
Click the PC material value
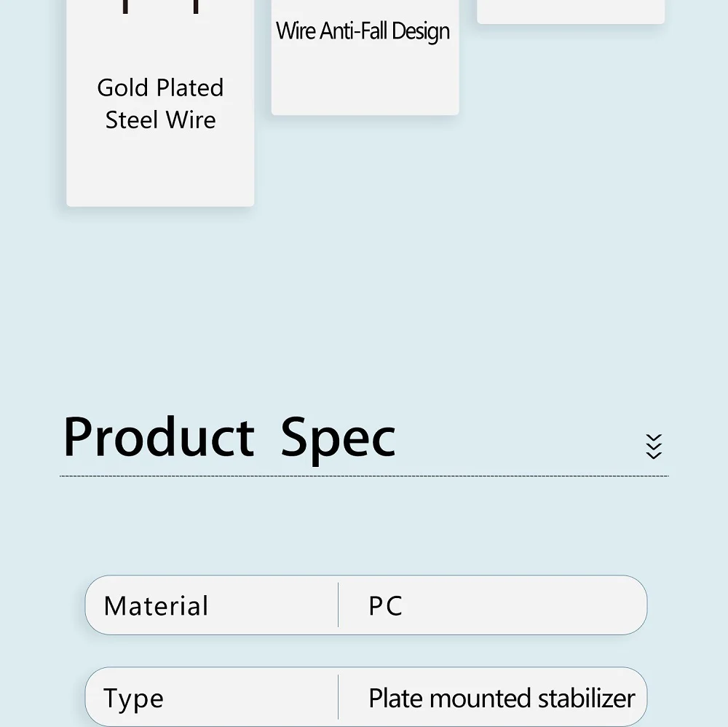tap(385, 606)
